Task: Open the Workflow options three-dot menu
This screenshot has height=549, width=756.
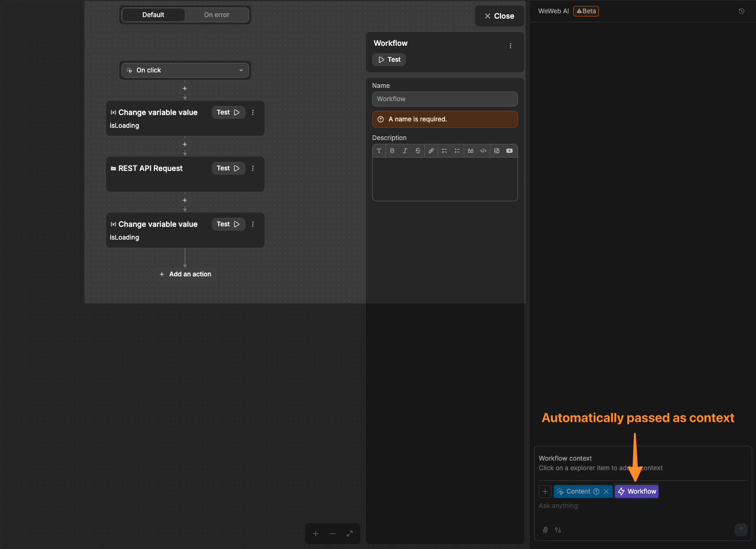Action: pyautogui.click(x=511, y=46)
